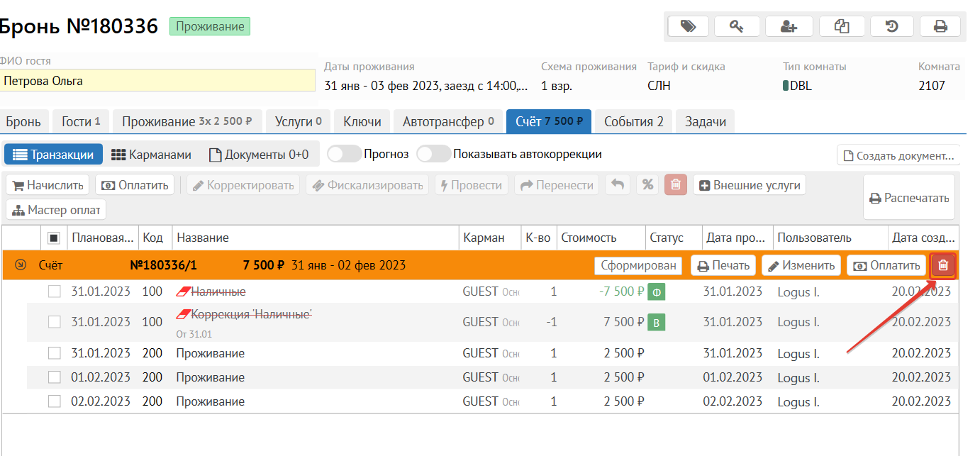Open the Даты проживания field
The height and width of the screenshot is (456, 980).
point(425,86)
